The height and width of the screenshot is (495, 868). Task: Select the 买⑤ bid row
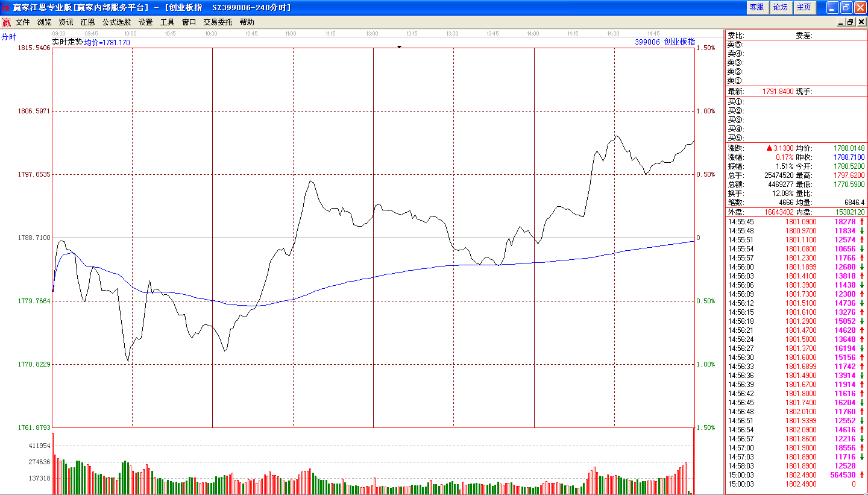coord(796,137)
